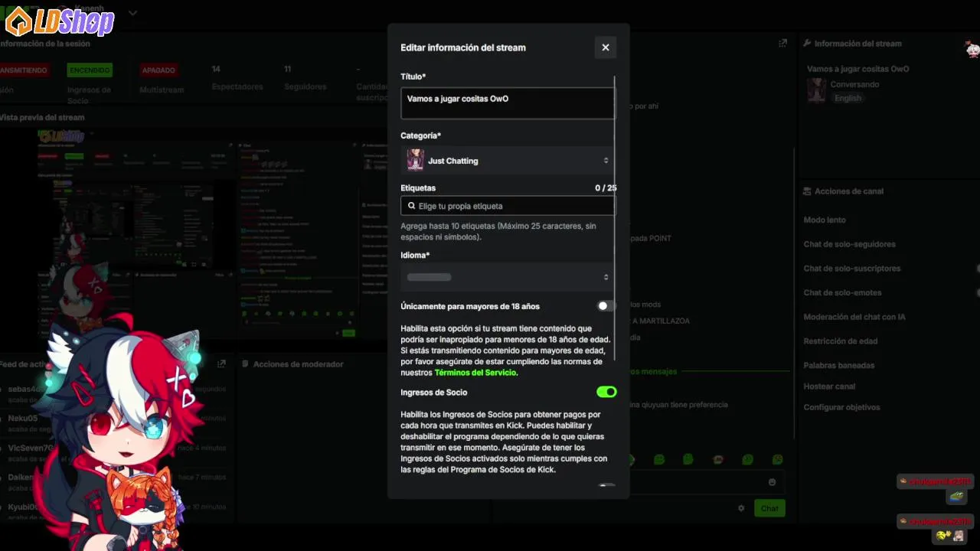The width and height of the screenshot is (980, 551).
Task: Close the Editar información del stream dialog
Action: pyautogui.click(x=605, y=47)
